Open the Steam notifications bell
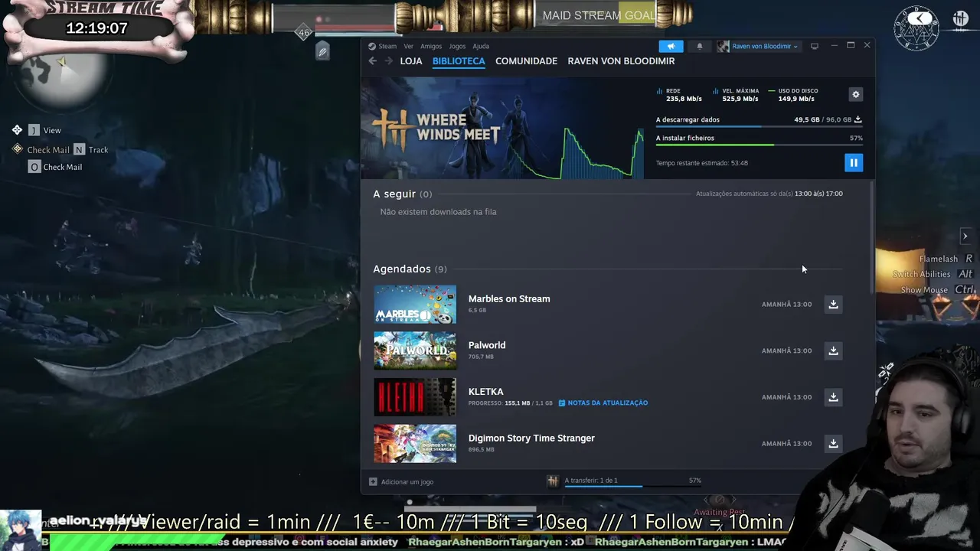980x551 pixels. [x=699, y=46]
